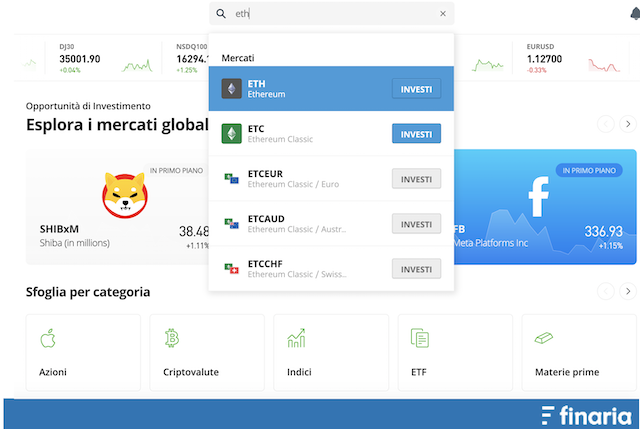
Task: Open the Azioni category card
Action: pyautogui.click(x=83, y=353)
